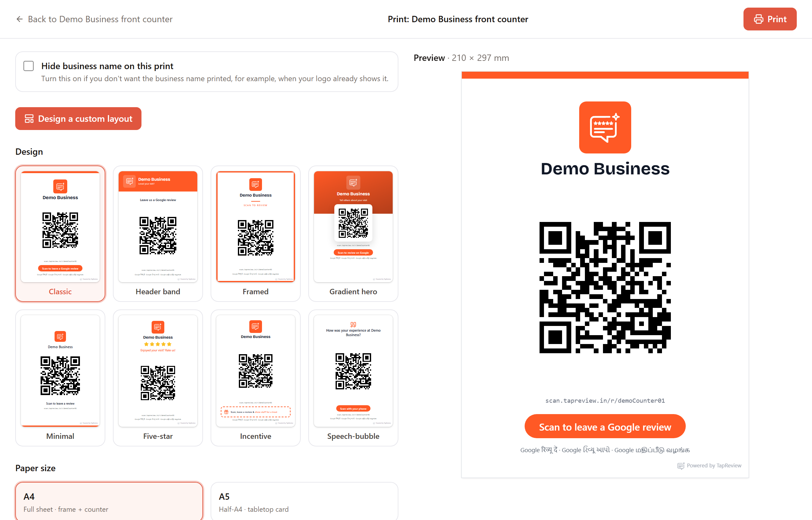Choose the Five-star design
Screen dimensions: 812x520
pos(158,378)
